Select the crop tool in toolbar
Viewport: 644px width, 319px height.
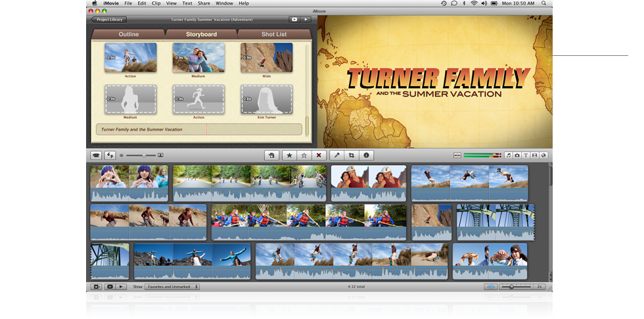(352, 155)
